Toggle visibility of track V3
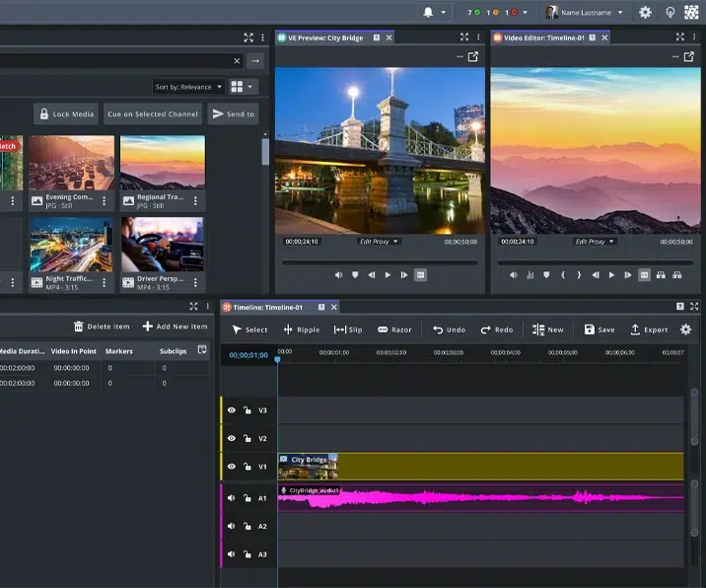 [x=232, y=410]
